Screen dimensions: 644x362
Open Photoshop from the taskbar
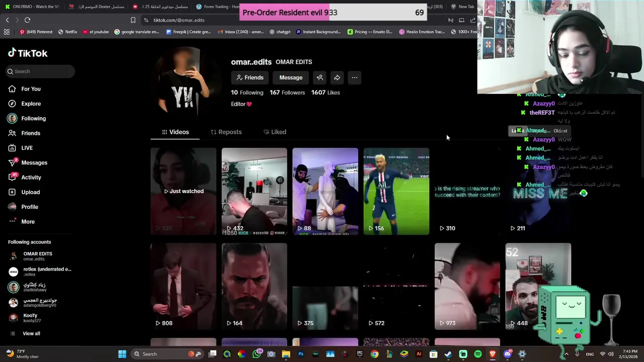tap(301, 354)
